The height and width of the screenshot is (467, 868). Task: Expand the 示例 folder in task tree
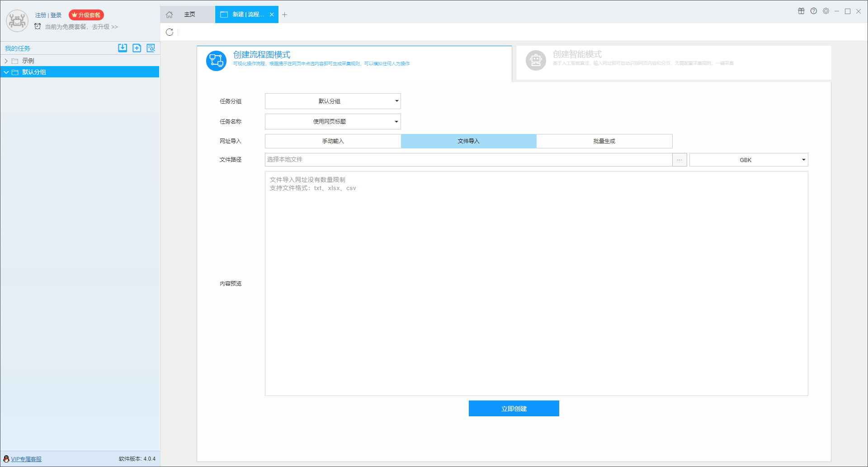coord(6,61)
